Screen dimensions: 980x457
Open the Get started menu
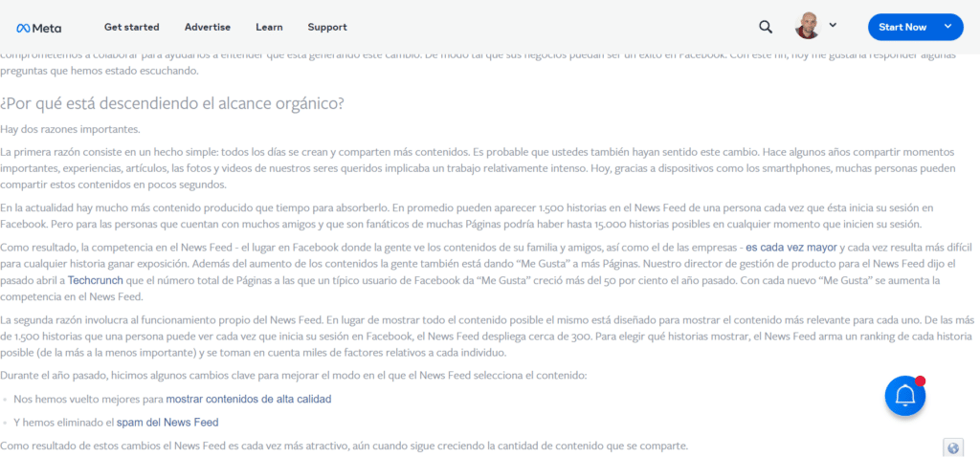pyautogui.click(x=132, y=27)
